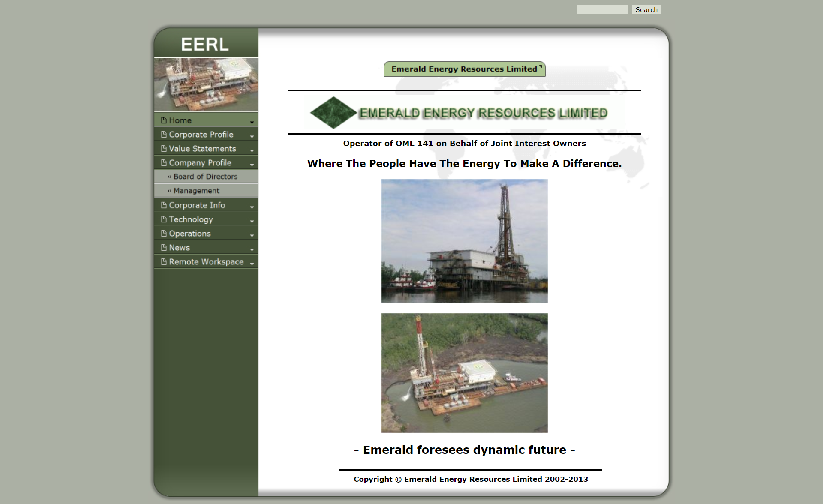The height and width of the screenshot is (504, 823).
Task: Open the Board of Directors menu entry
Action: pyautogui.click(x=205, y=176)
